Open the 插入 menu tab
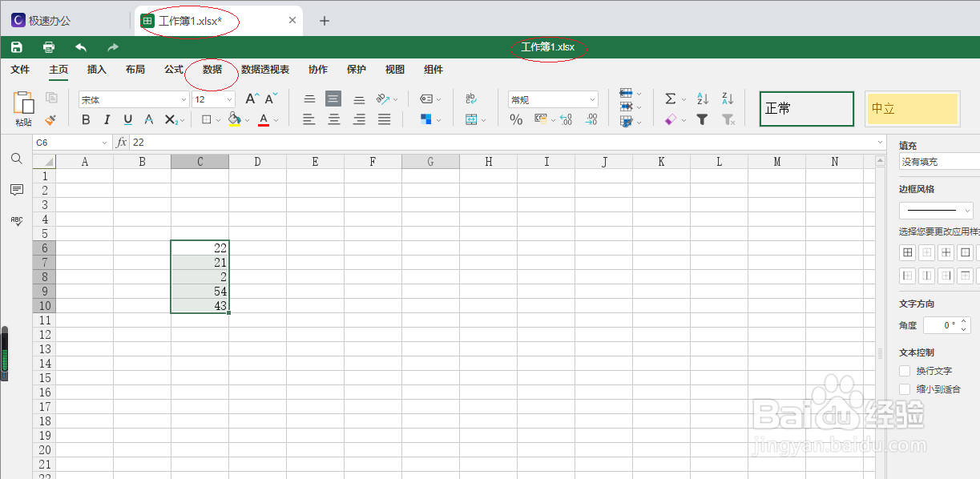980x479 pixels. click(96, 70)
